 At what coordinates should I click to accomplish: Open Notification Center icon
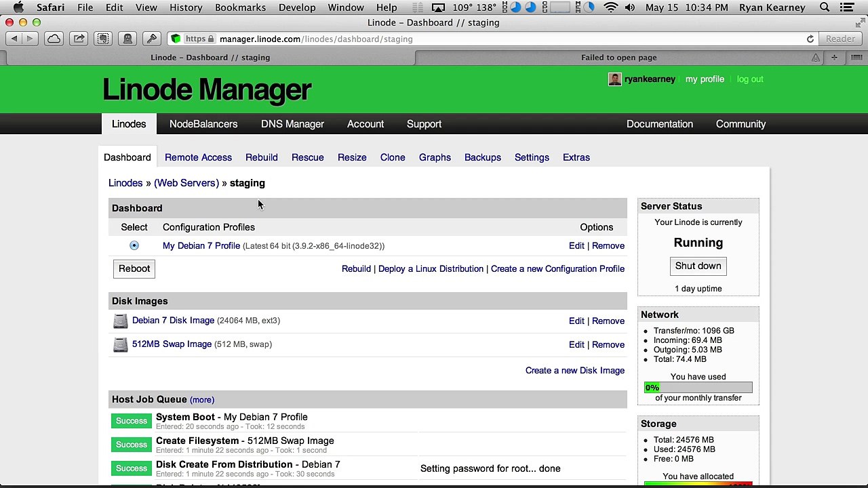click(x=846, y=7)
